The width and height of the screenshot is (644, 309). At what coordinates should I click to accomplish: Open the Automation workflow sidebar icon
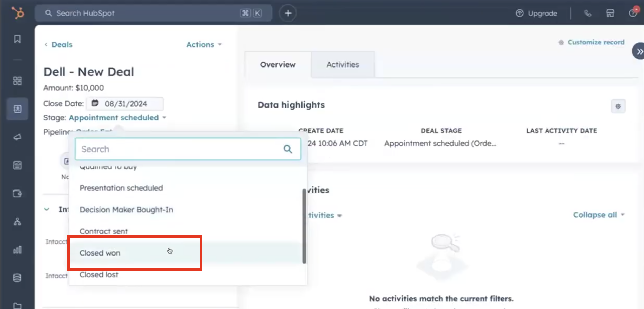[17, 221]
